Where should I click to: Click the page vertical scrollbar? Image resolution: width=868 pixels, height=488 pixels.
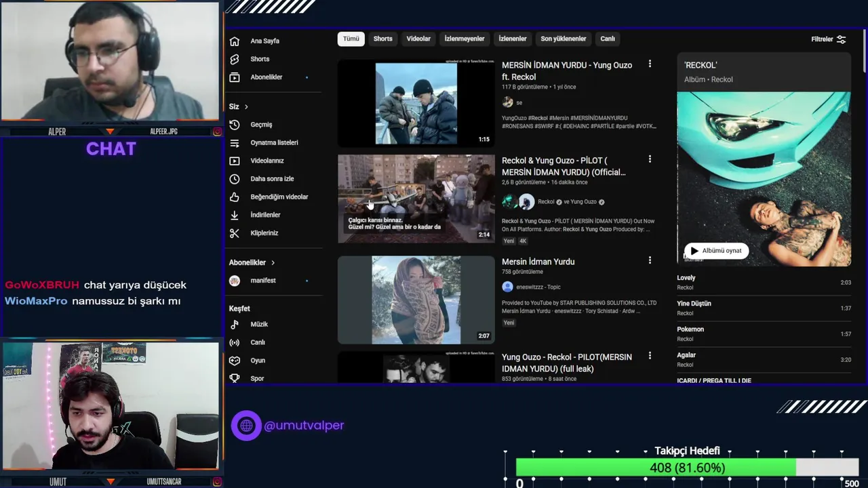(864, 50)
